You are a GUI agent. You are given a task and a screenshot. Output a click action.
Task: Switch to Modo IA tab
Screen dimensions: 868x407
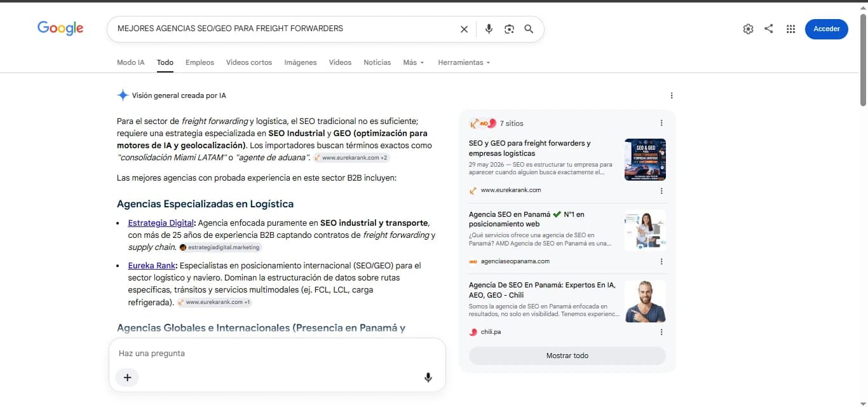pos(131,62)
